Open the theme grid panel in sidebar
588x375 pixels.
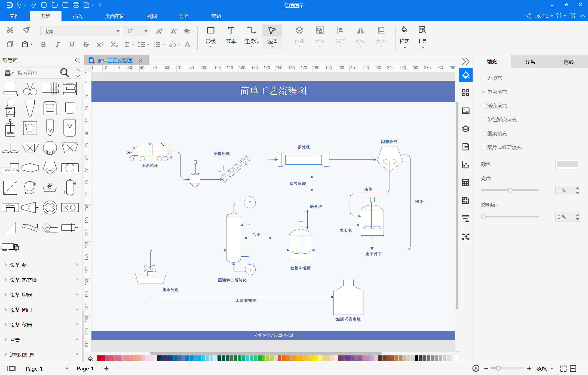(465, 93)
